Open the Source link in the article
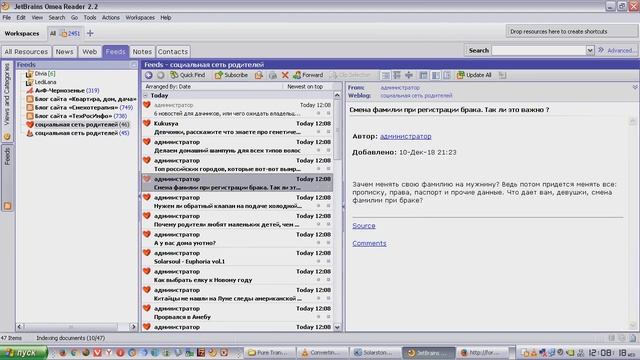640x360 pixels. (x=364, y=226)
